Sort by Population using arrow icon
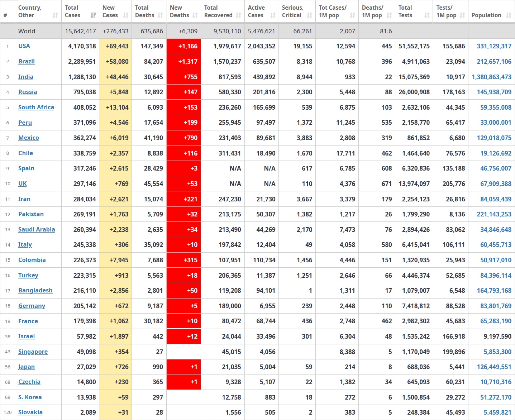 click(509, 15)
